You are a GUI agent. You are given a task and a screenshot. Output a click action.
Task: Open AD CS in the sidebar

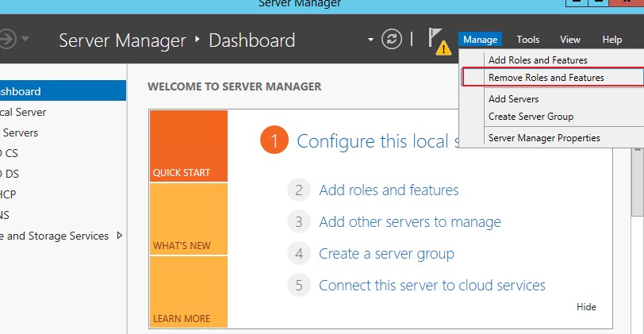[63, 153]
